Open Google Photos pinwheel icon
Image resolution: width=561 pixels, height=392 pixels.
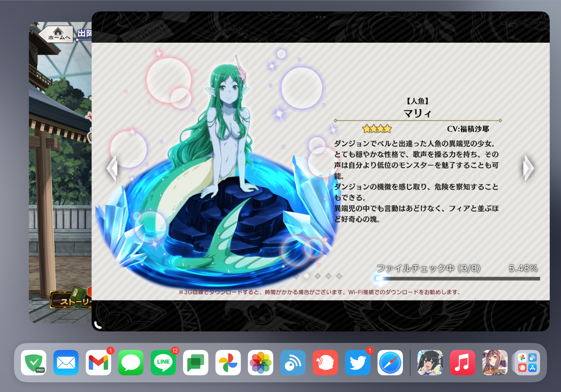pyautogui.click(x=228, y=362)
